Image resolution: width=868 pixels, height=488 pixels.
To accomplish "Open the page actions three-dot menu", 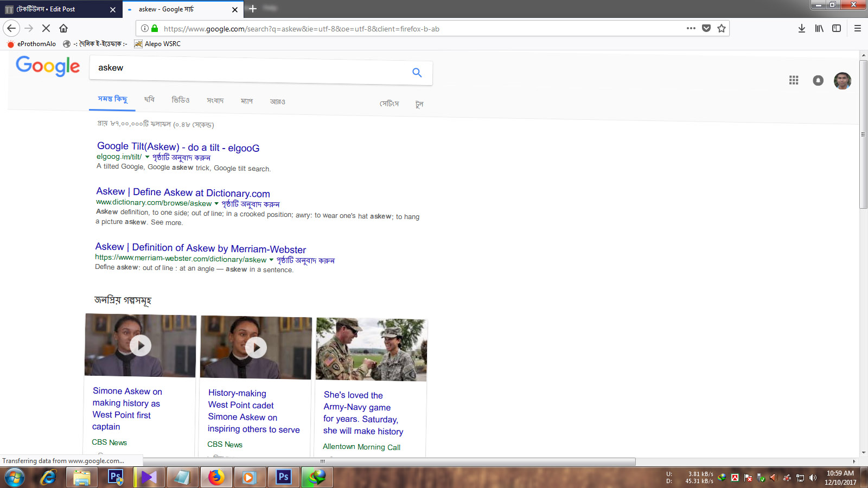I will tap(691, 28).
